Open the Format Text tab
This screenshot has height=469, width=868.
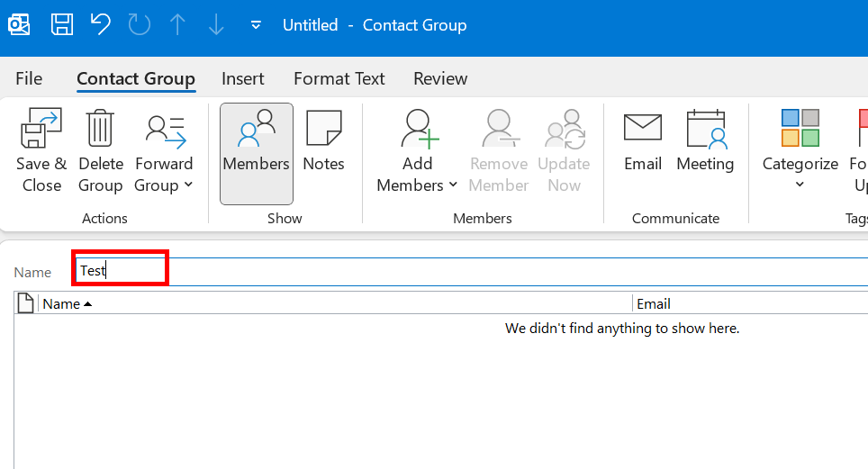[339, 78]
